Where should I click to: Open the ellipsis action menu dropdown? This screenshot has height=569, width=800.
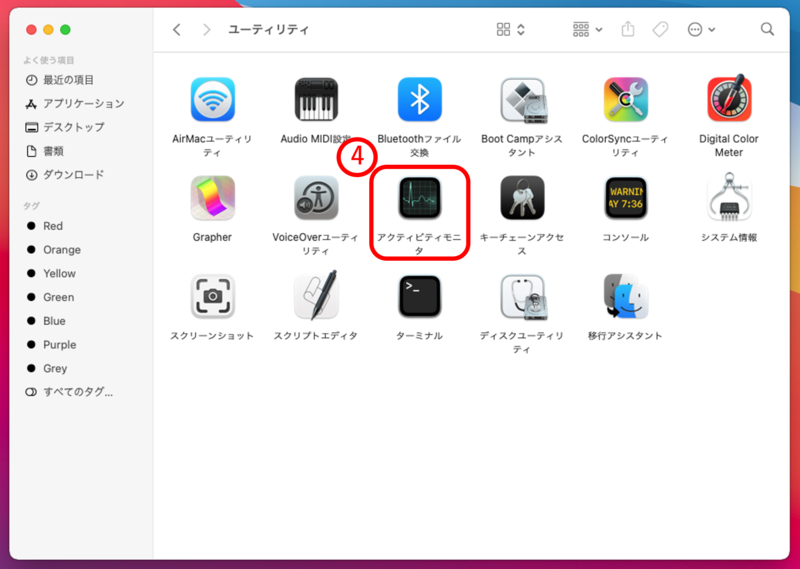click(701, 30)
